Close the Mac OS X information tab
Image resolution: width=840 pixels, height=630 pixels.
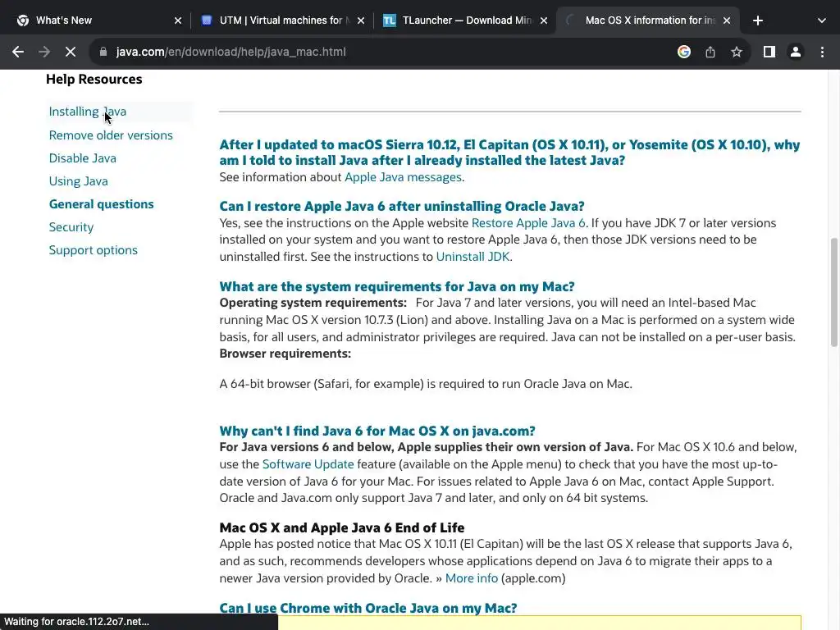tap(727, 21)
